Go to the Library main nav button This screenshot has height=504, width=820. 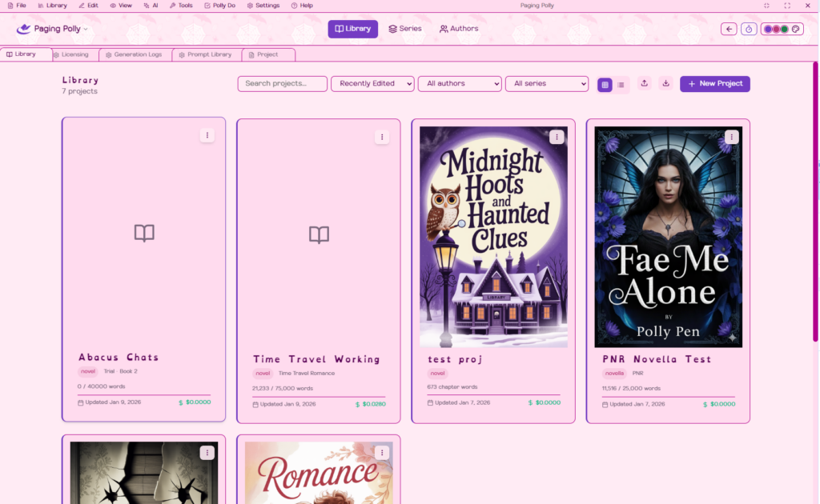pos(353,29)
